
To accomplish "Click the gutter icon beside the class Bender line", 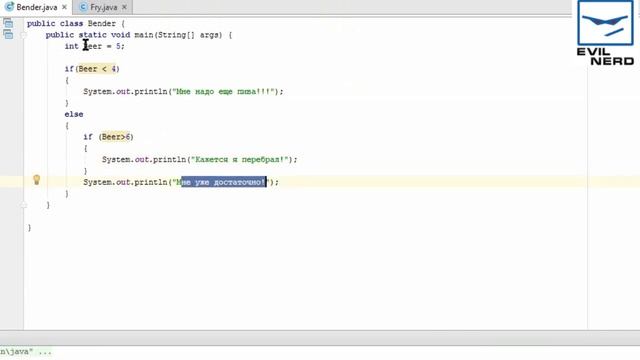I will [8, 23].
